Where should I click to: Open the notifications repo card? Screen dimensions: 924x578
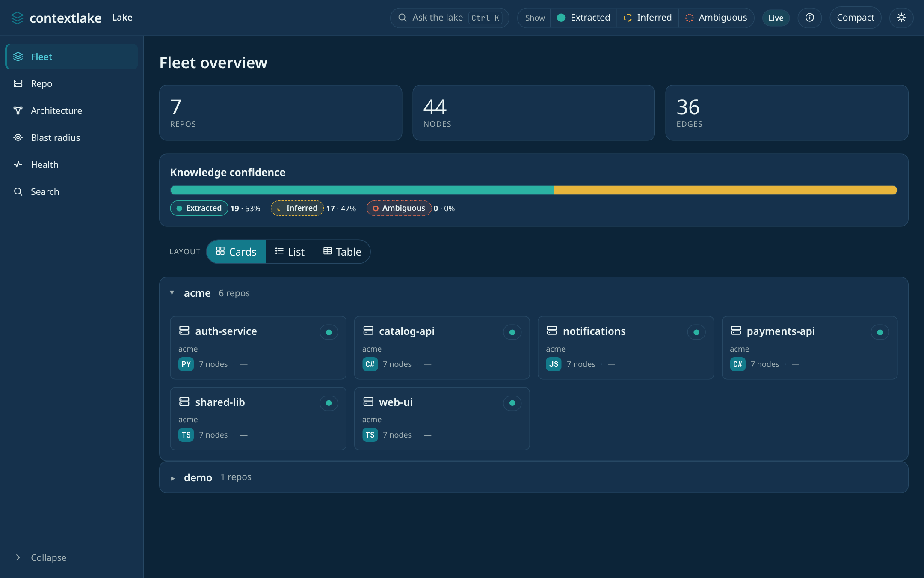click(x=625, y=348)
